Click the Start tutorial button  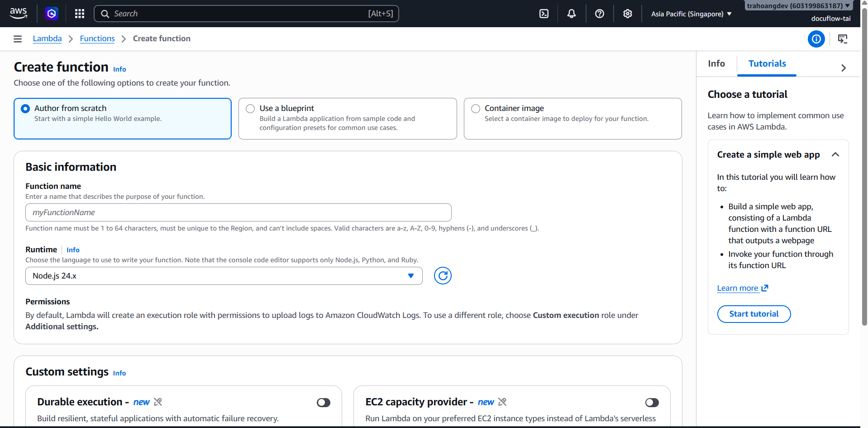click(x=754, y=314)
